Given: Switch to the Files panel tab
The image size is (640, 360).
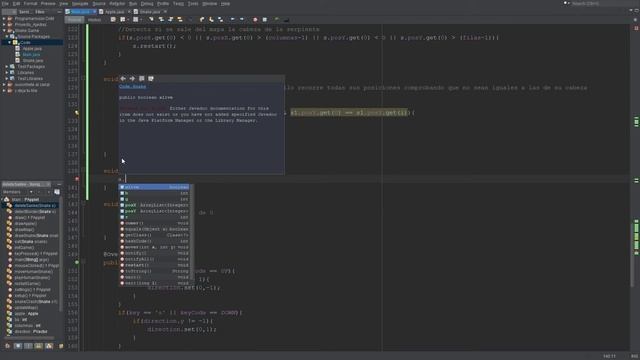Looking at the screenshot, I should (40, 12).
